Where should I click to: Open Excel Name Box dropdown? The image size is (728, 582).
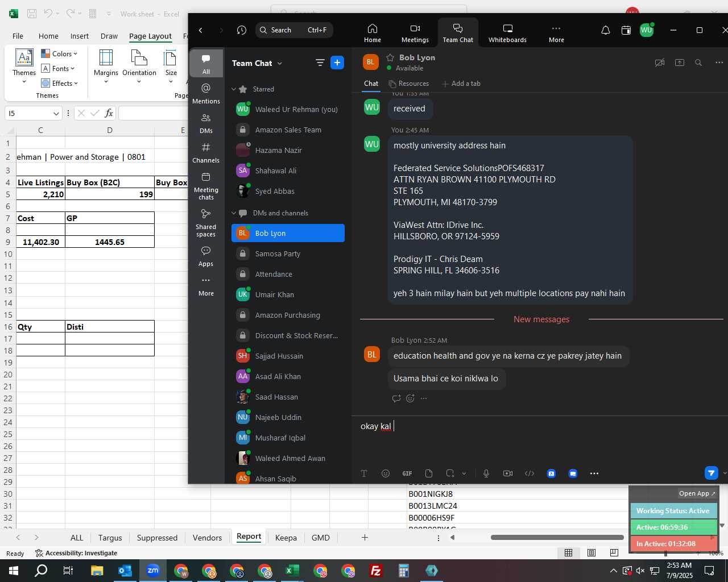click(56, 114)
